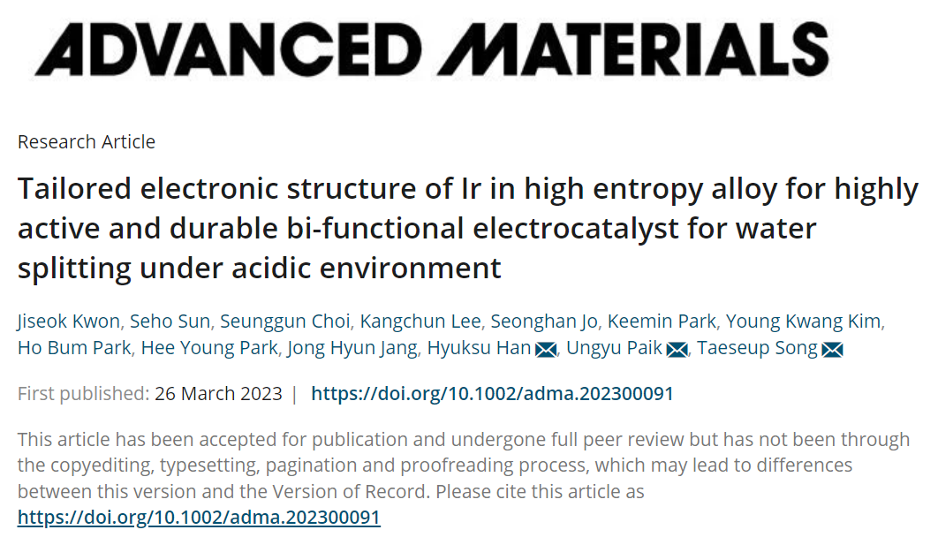The width and height of the screenshot is (938, 560).
Task: Follow the underlined DOI citation link
Action: 200,518
